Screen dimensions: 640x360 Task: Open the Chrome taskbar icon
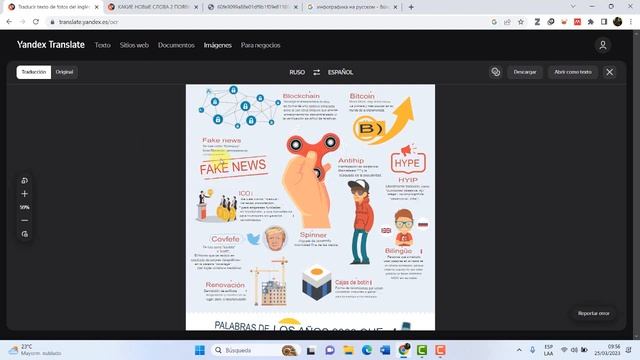coord(404,350)
